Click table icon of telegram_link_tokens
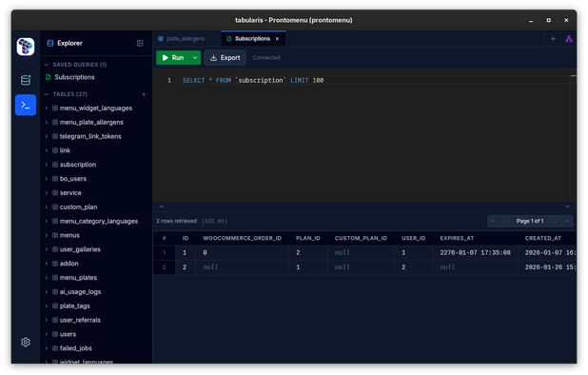Image resolution: width=588 pixels, height=375 pixels. [x=55, y=136]
